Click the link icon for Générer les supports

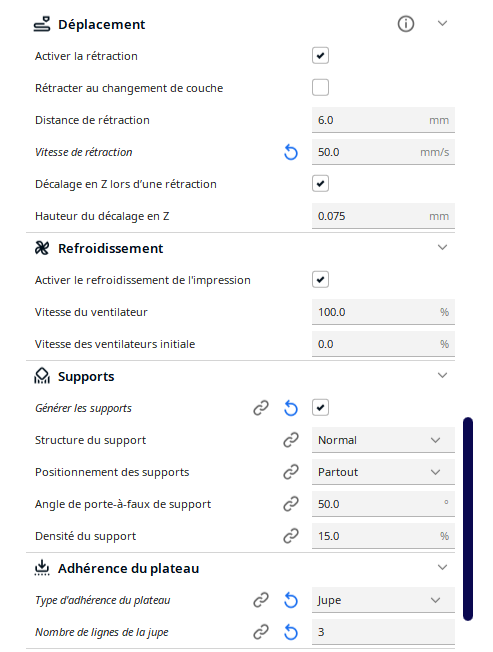point(261,408)
